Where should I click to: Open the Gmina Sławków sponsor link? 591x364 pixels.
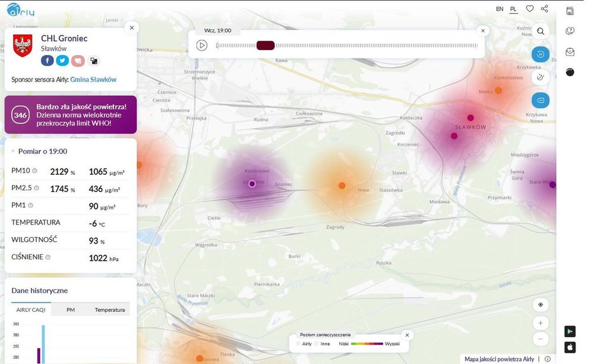pyautogui.click(x=93, y=80)
